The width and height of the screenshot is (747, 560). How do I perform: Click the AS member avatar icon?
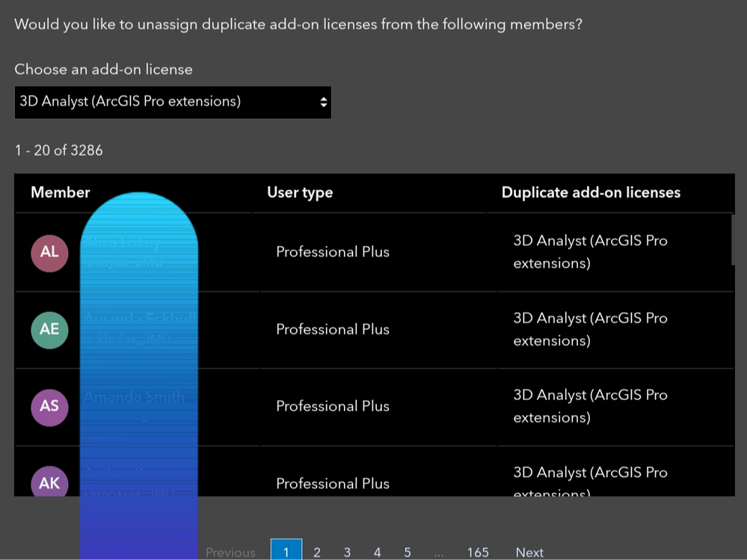point(49,407)
